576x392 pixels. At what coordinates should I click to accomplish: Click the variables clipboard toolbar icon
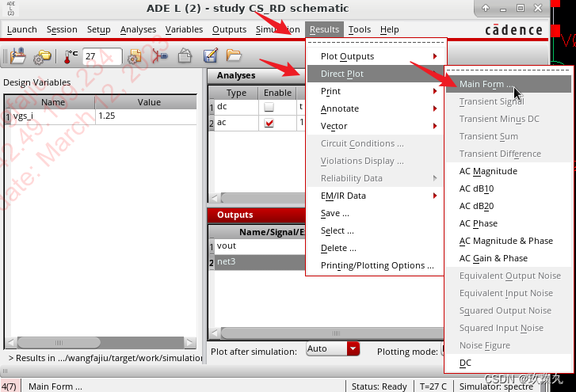tap(185, 56)
